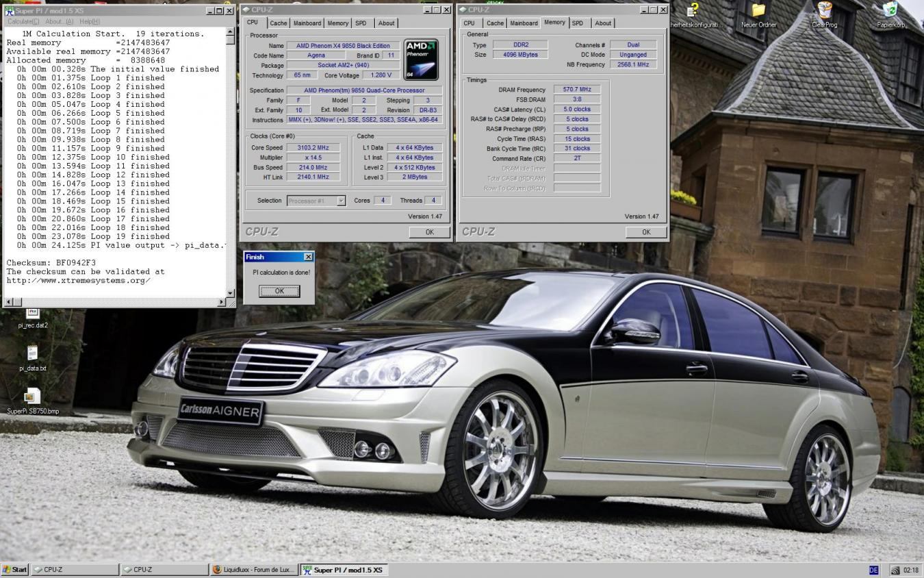This screenshot has width=924, height=578.
Task: Click the CAS# Latency value '5.0 clocks'
Action: click(577, 109)
